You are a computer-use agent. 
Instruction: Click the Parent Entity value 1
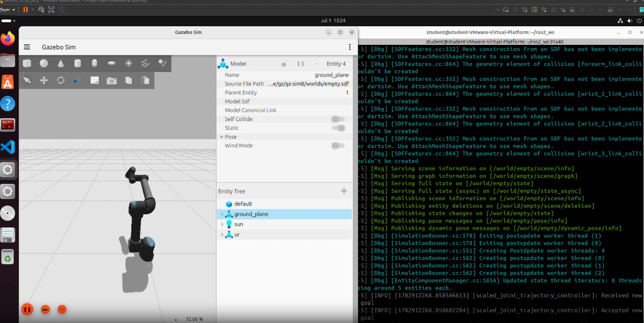coord(347,92)
